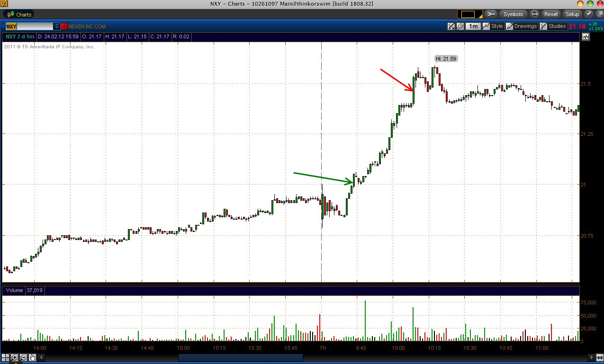
Task: Open the Symbols button
Action: [x=514, y=14]
